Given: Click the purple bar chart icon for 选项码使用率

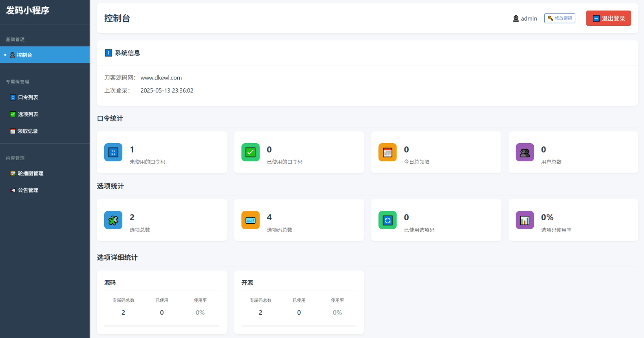Looking at the screenshot, I should tap(525, 220).
